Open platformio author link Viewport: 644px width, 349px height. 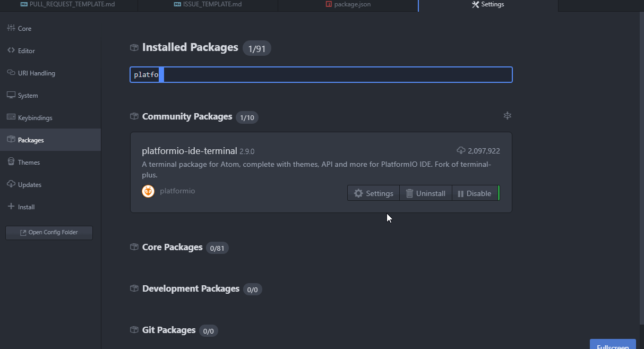(x=177, y=191)
